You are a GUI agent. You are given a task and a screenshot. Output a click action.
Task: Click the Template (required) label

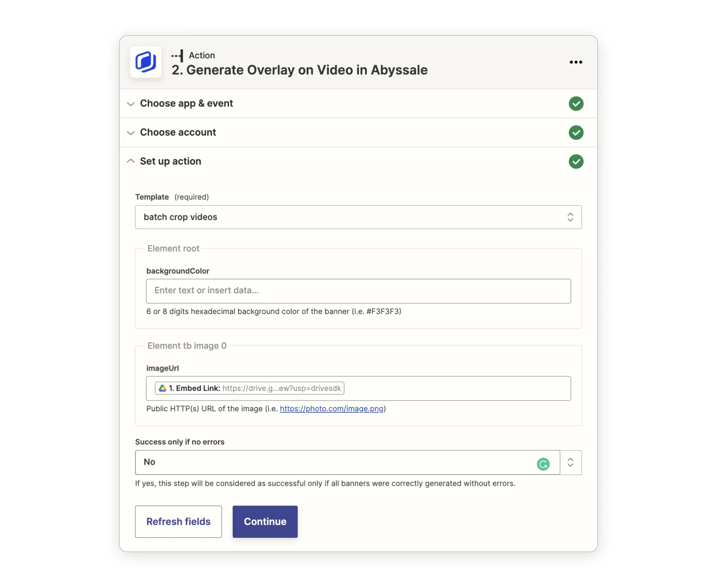[x=172, y=197]
